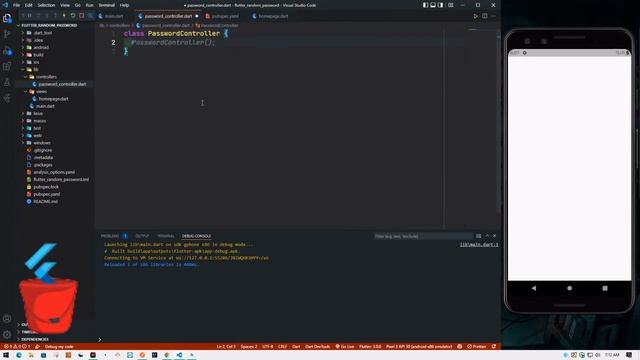Open Run and Debug view in activity bar
The image size is (640, 360).
[7, 51]
